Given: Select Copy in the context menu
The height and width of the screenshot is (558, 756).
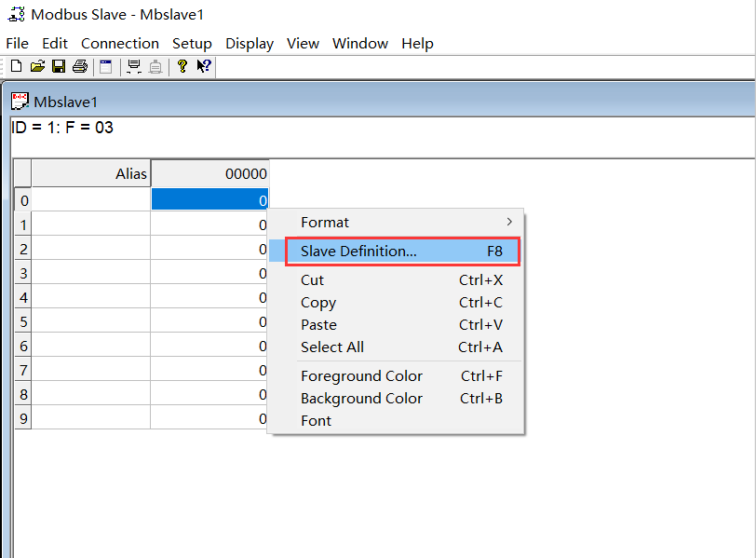Looking at the screenshot, I should [318, 303].
